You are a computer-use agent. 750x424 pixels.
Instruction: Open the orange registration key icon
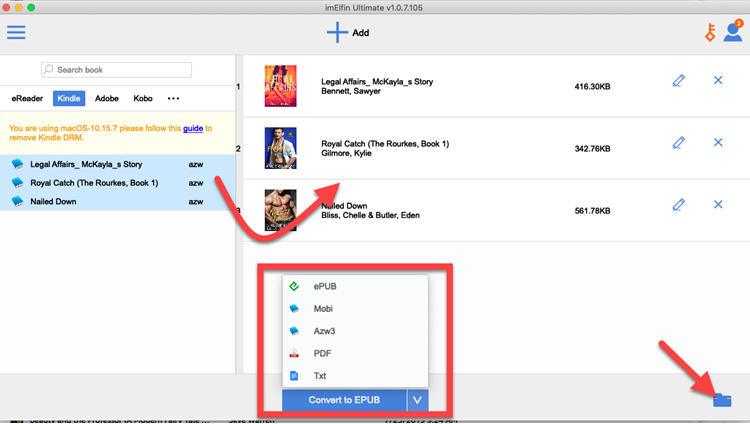coord(710,33)
